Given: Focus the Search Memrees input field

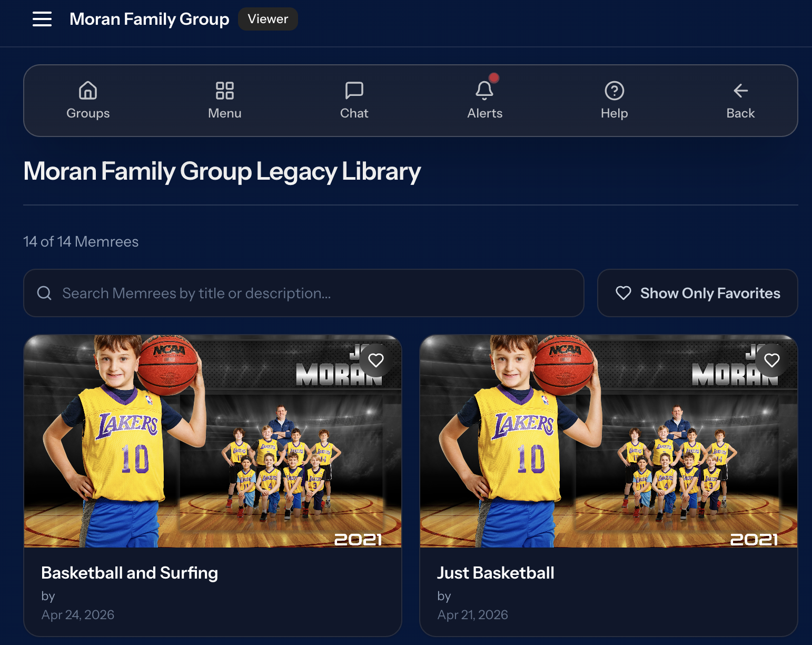Looking at the screenshot, I should tap(304, 293).
